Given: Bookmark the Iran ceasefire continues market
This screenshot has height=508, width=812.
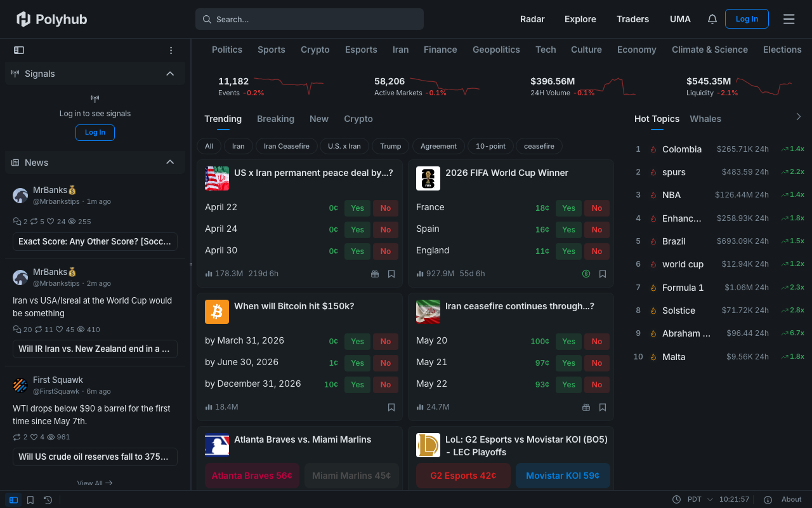Looking at the screenshot, I should pos(603,407).
